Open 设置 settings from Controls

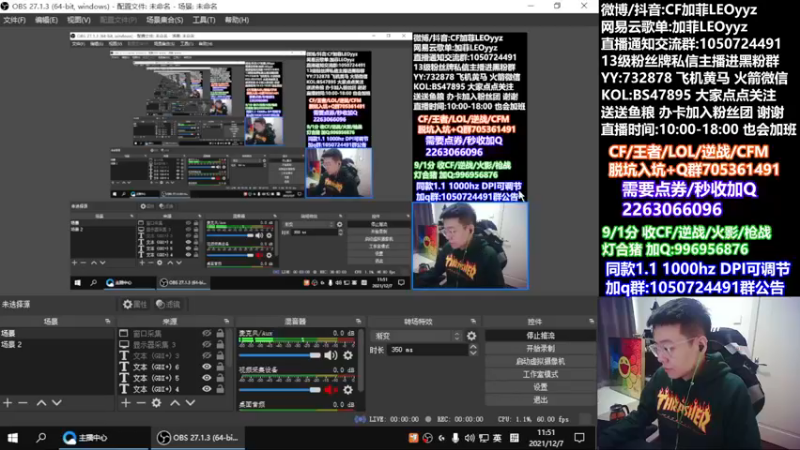540,387
